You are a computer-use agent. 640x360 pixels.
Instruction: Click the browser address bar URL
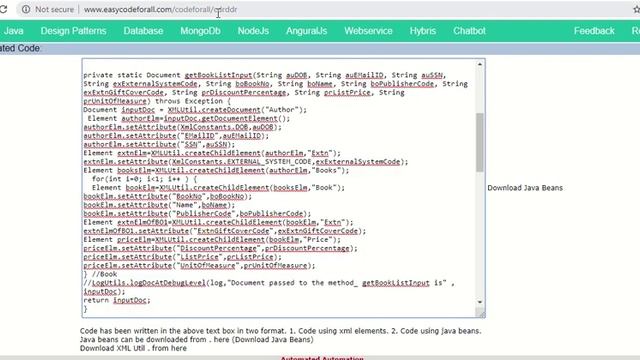[x=160, y=9]
